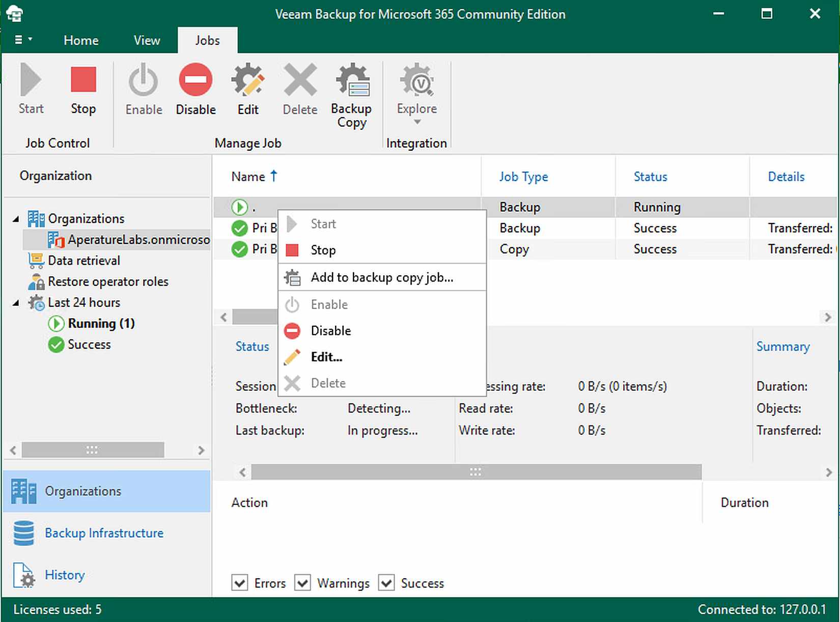This screenshot has width=840, height=622.
Task: Choose Disable from the context menu
Action: pyautogui.click(x=382, y=331)
